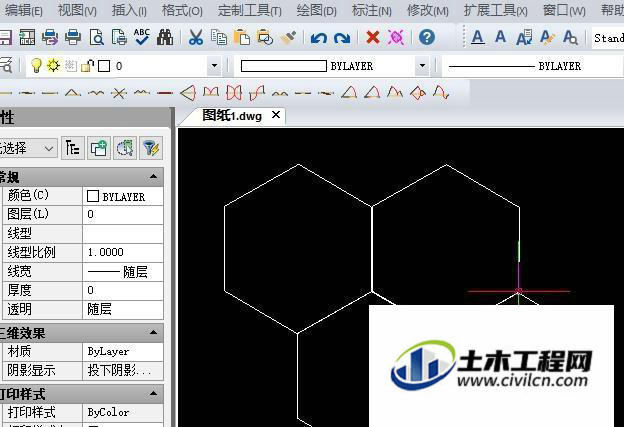Image resolution: width=624 pixels, height=427 pixels.
Task: Open the 编辑(E) menu
Action: click(23, 10)
